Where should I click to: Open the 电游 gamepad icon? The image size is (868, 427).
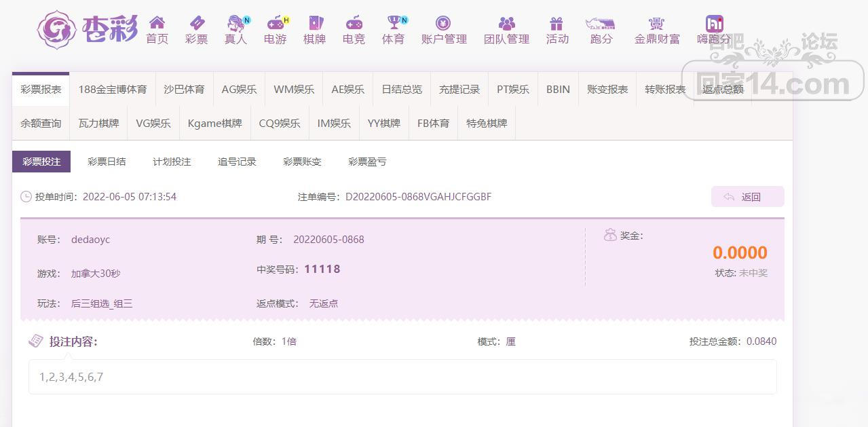click(275, 23)
